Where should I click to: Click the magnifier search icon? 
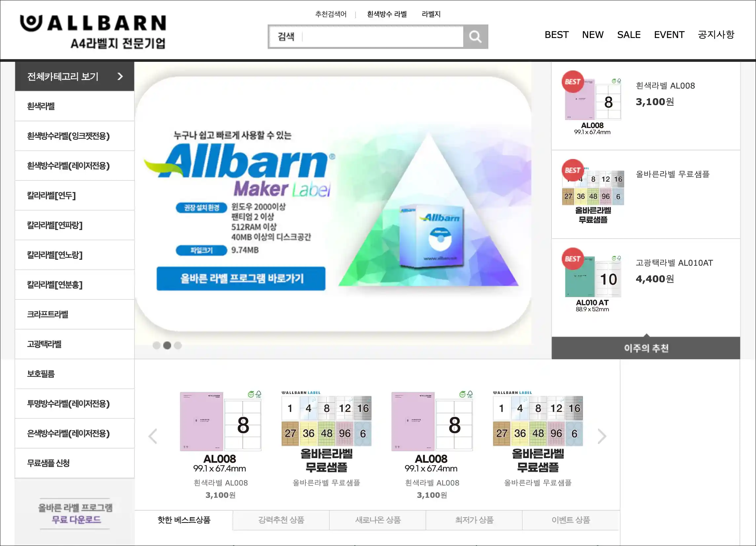(475, 37)
